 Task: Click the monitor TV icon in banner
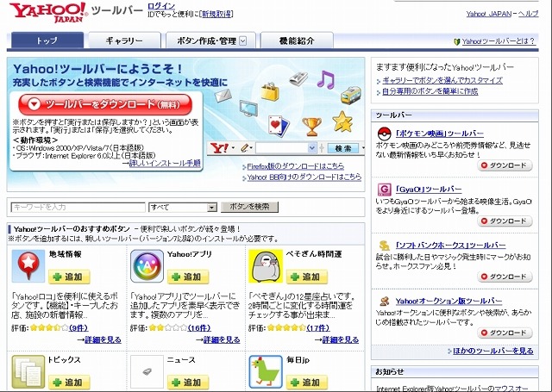pos(248,108)
